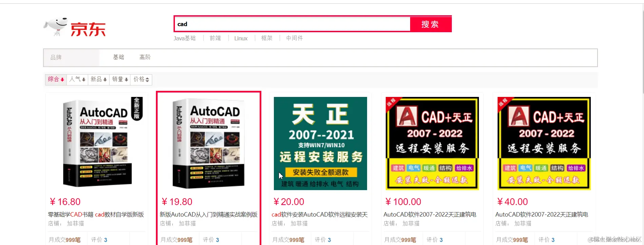Open the 框架 hot keyword link
This screenshot has height=245, width=644.
point(267,38)
